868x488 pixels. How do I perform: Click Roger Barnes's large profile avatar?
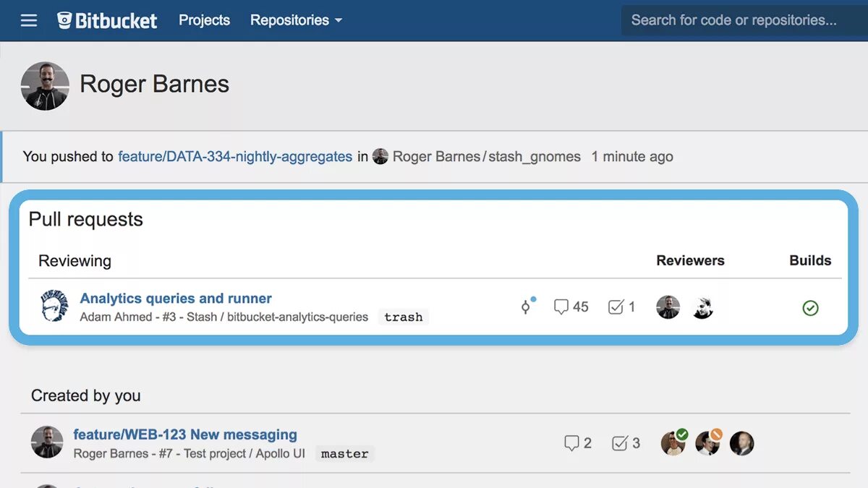tap(45, 85)
